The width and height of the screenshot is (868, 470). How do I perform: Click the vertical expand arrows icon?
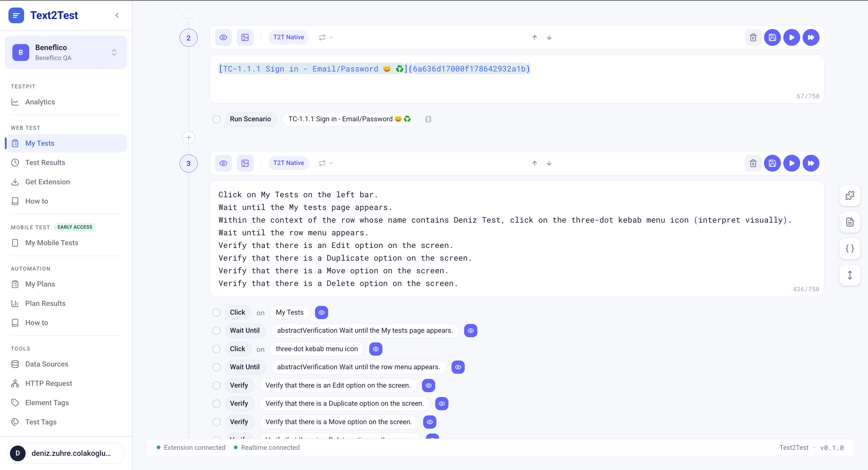850,275
